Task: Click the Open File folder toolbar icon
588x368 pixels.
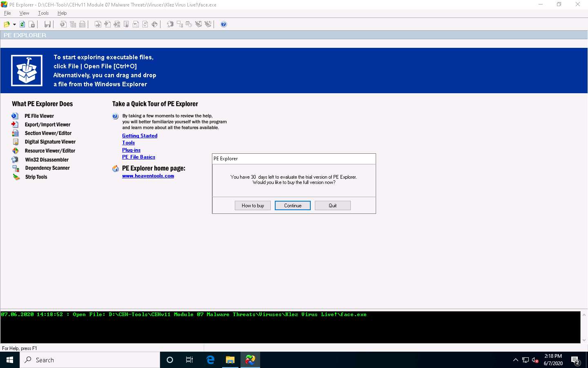Action: pos(7,24)
